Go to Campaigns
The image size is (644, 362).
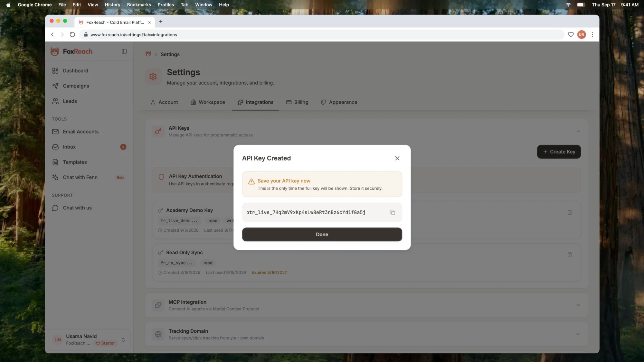click(89, 86)
